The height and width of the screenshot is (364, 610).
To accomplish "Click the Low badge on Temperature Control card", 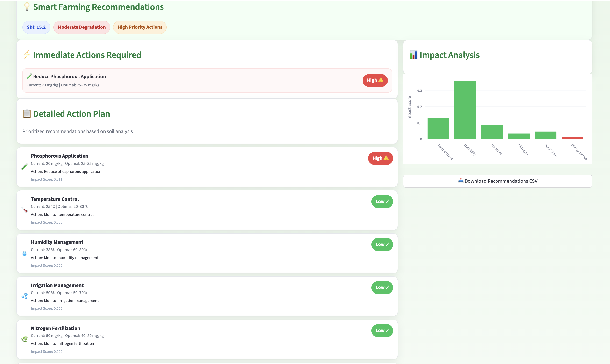I will pyautogui.click(x=382, y=201).
